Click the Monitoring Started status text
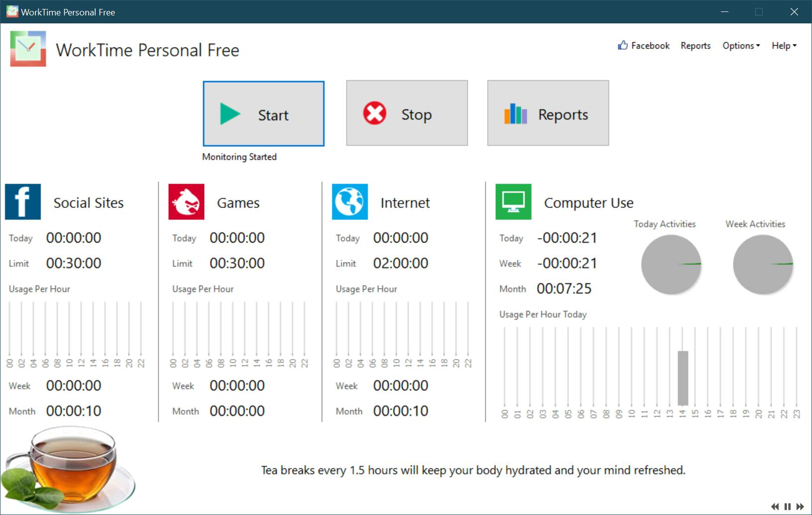The height and width of the screenshot is (515, 812). click(x=239, y=157)
